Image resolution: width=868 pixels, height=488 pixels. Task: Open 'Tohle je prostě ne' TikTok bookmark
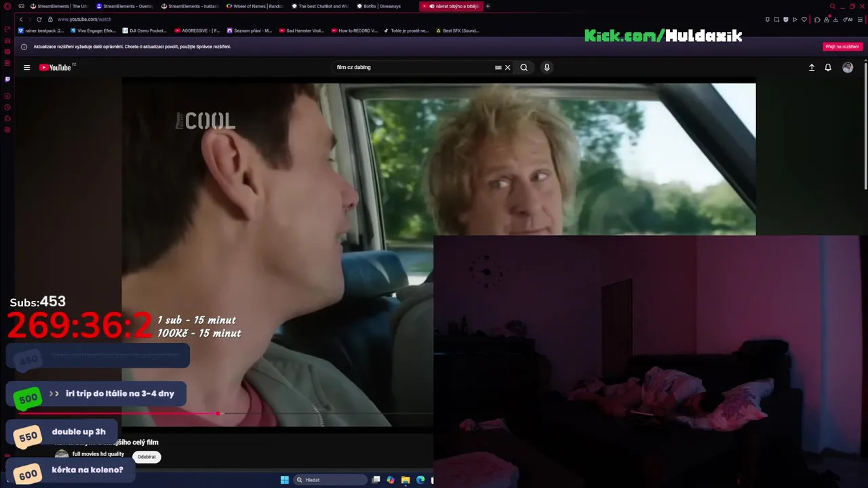[406, 30]
